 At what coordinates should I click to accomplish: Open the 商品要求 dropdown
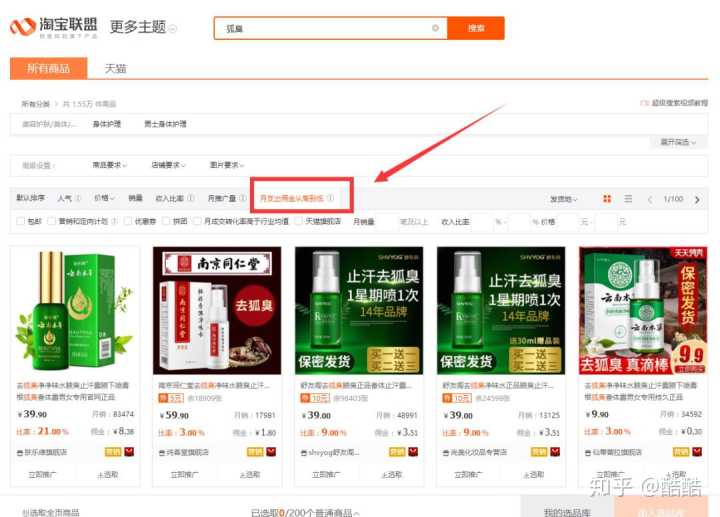[110, 165]
